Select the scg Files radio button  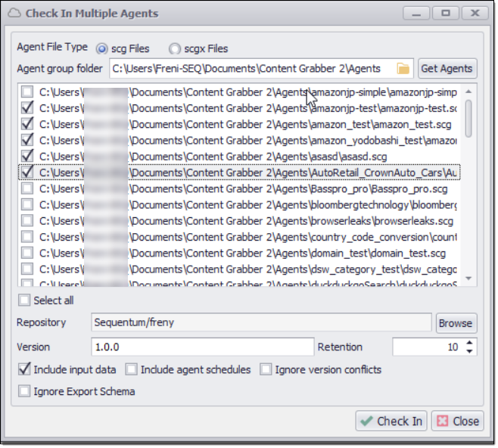102,48
